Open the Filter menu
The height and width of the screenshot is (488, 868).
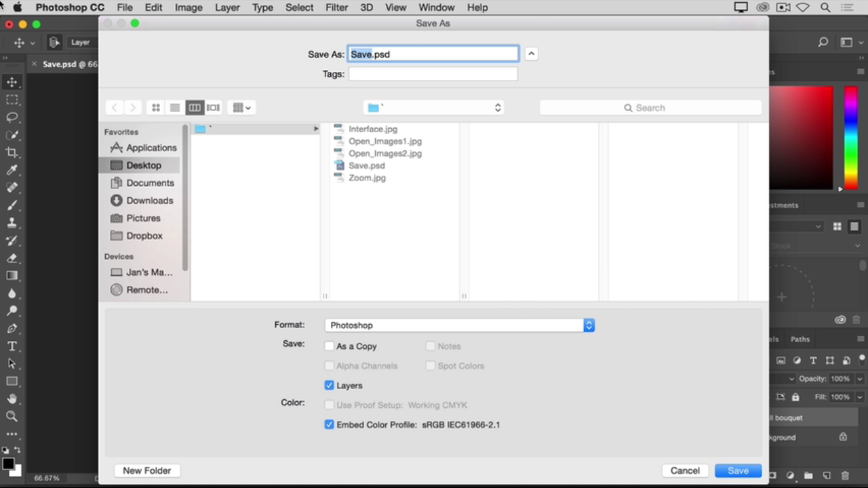336,7
